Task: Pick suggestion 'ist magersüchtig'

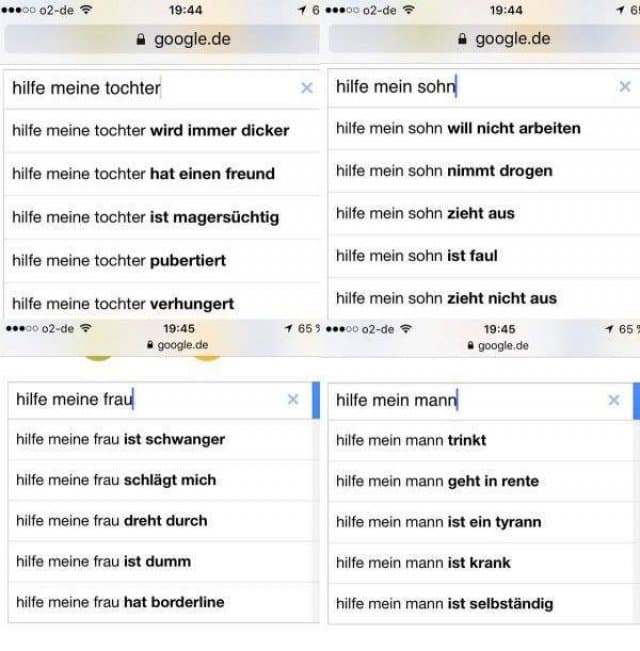Action: (x=162, y=217)
